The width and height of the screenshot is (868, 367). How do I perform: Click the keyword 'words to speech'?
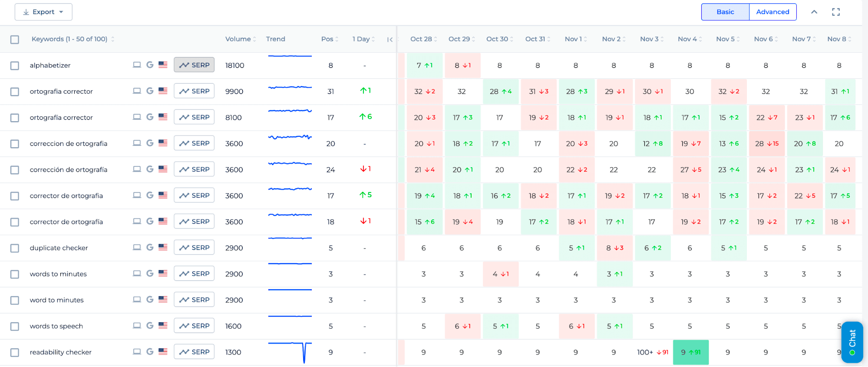tap(56, 326)
